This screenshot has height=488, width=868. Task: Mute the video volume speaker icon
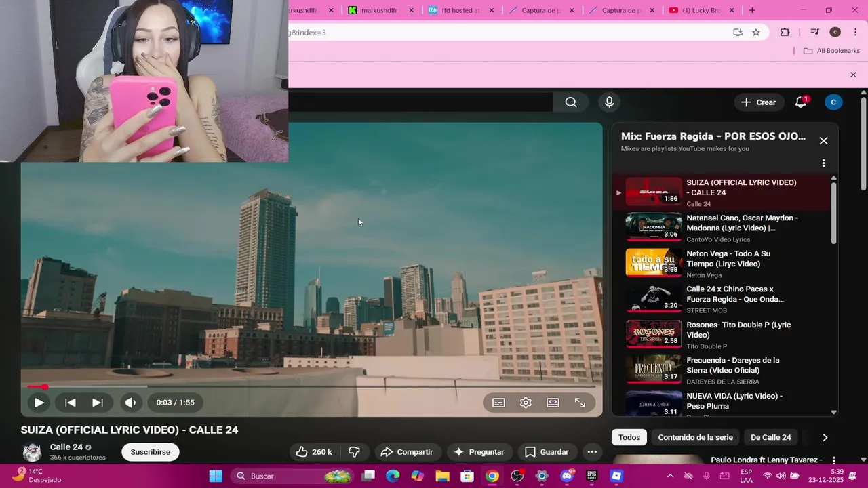130,403
